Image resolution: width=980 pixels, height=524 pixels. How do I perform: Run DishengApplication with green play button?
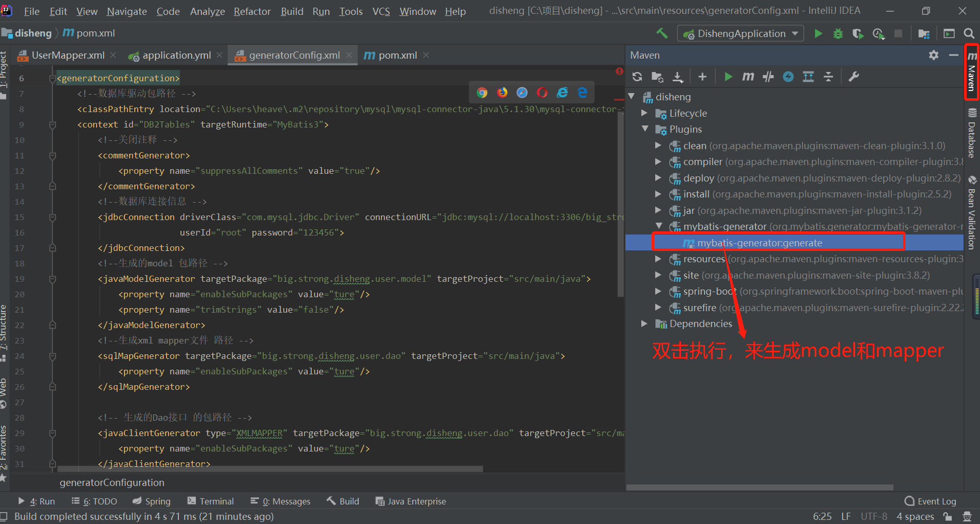pos(819,33)
